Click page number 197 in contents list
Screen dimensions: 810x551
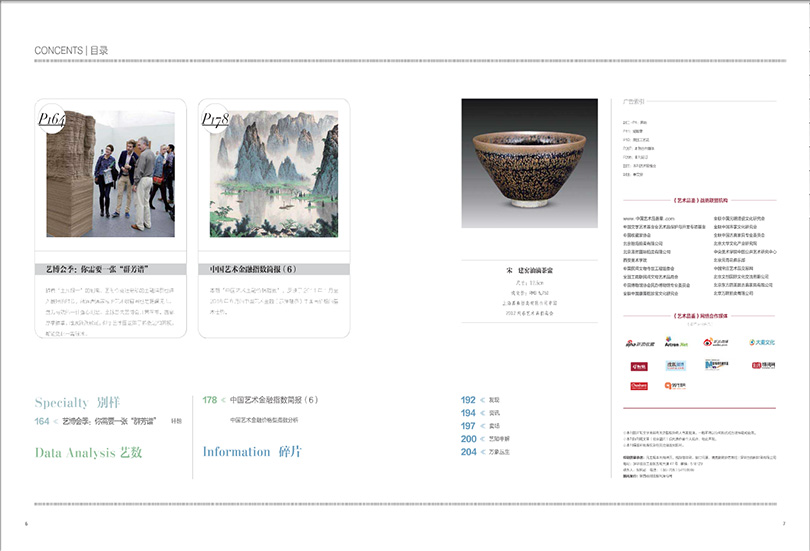[x=468, y=426]
